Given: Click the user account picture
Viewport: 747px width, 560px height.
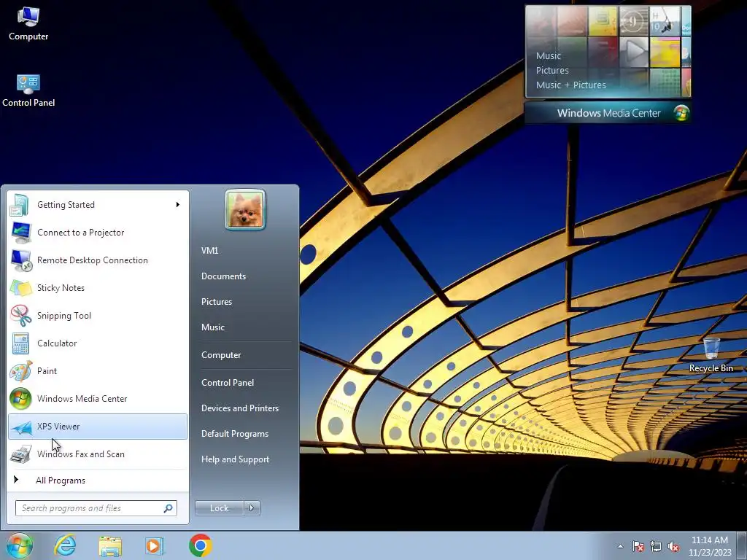Looking at the screenshot, I should coord(245,209).
